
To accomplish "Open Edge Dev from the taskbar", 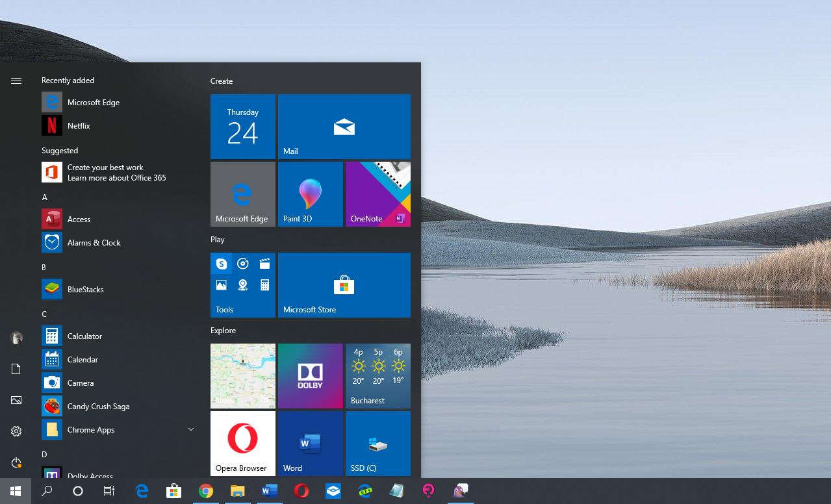I will (x=365, y=491).
